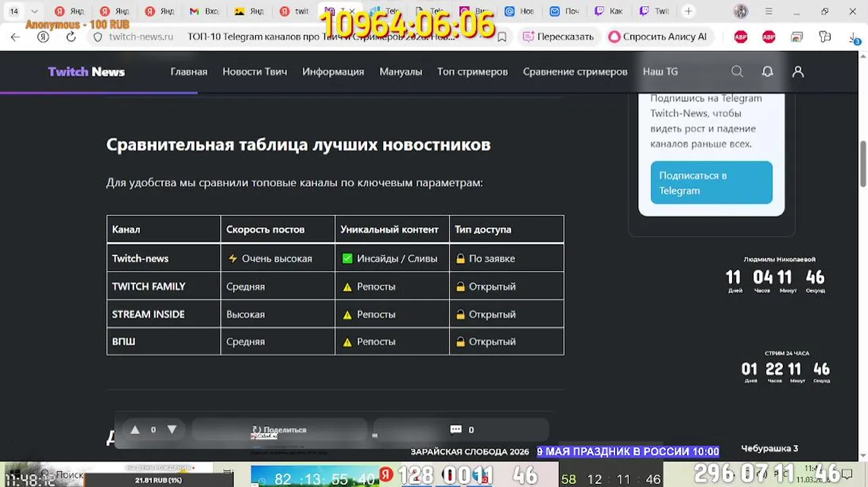Screen dimensions: 868x487
Task: Click the Уникальный контент column header
Action: tap(392, 229)
